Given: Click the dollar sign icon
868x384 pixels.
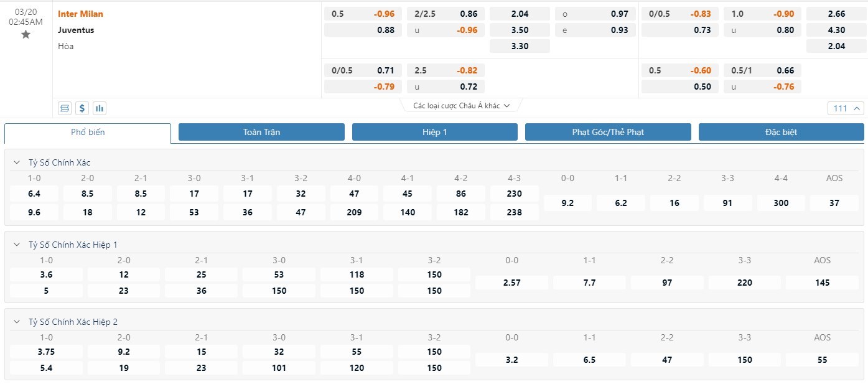Looking at the screenshot, I should (x=82, y=108).
